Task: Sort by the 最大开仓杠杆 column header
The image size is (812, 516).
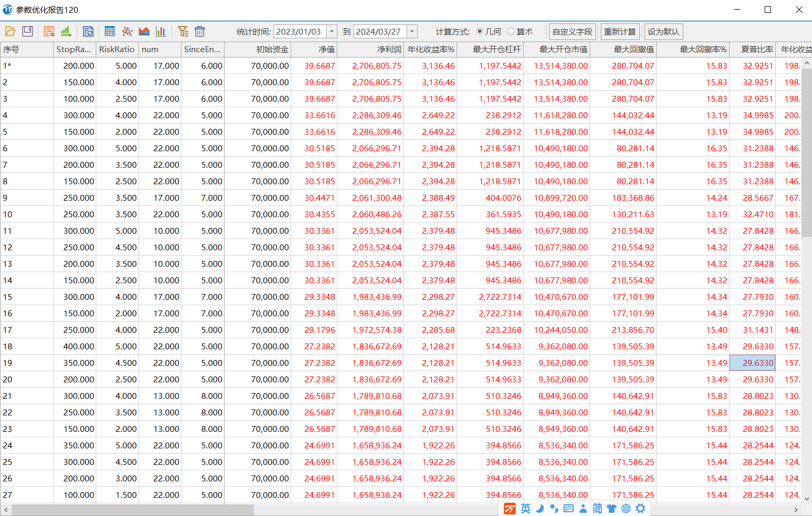Action: click(x=490, y=50)
